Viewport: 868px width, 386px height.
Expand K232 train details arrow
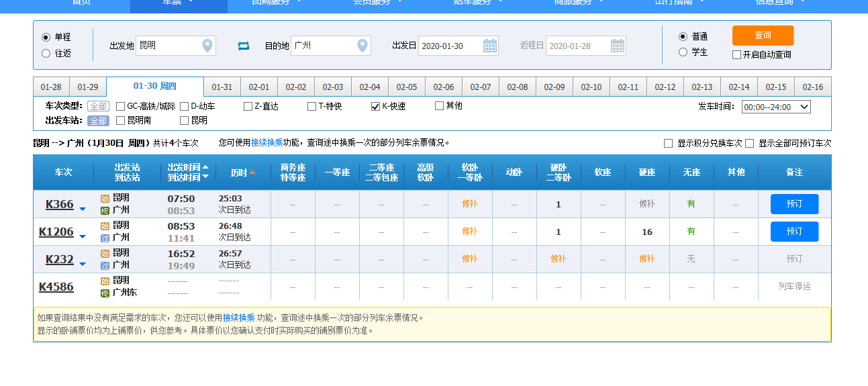click(x=83, y=264)
